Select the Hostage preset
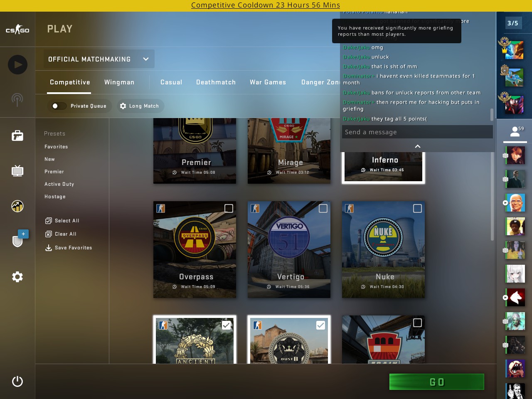The height and width of the screenshot is (399, 532). 55,197
